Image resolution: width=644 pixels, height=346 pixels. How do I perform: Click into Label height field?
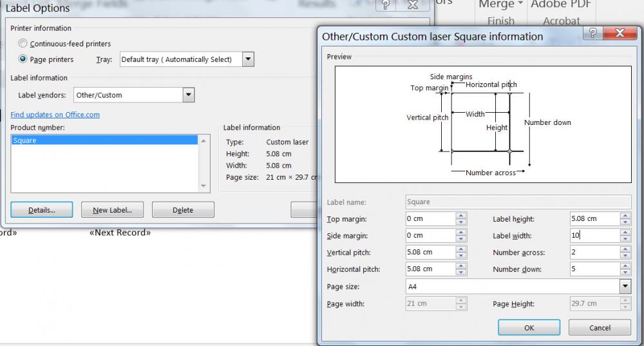(x=594, y=218)
